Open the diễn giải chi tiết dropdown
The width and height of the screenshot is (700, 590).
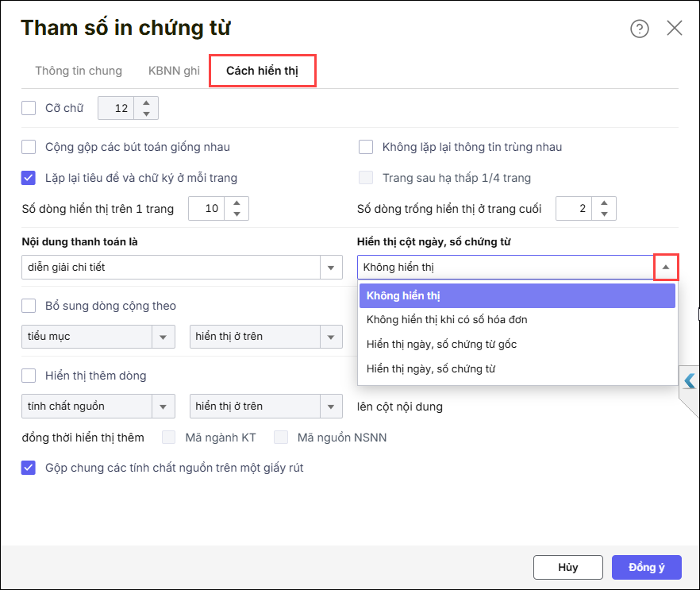(331, 268)
